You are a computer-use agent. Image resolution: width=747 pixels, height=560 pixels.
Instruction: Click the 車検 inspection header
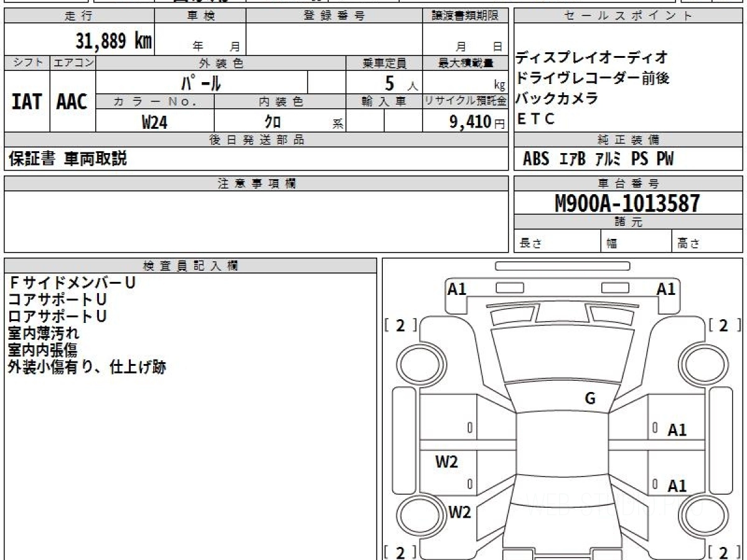(x=200, y=16)
